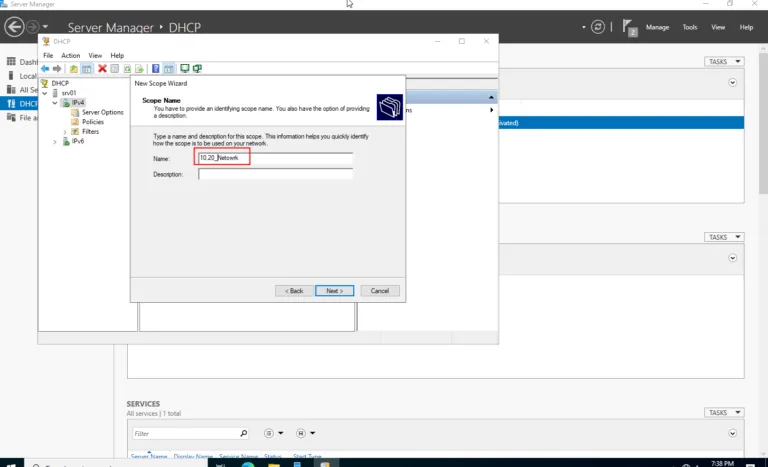Collapse the IPv4 tree node
768x467 pixels.
point(55,102)
